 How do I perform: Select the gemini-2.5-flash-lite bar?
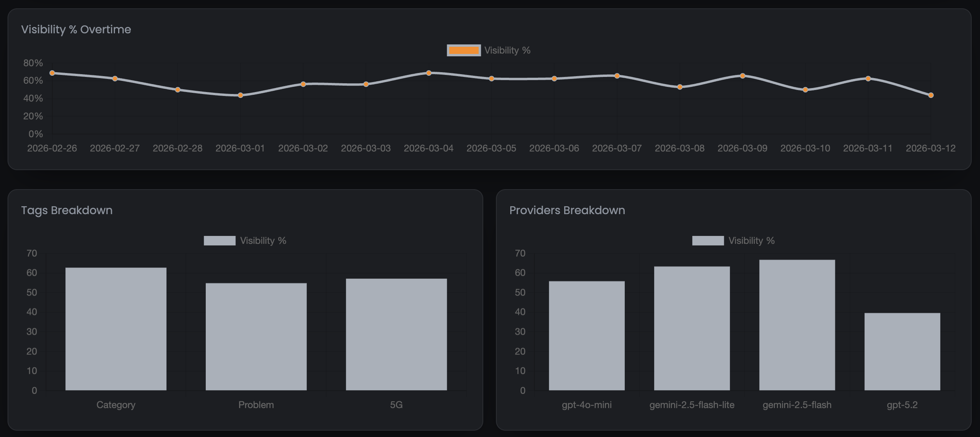(692, 328)
